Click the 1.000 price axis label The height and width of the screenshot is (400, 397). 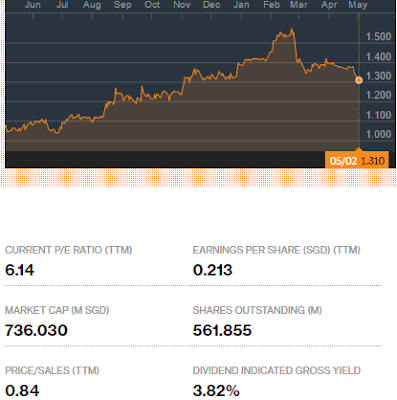(378, 134)
